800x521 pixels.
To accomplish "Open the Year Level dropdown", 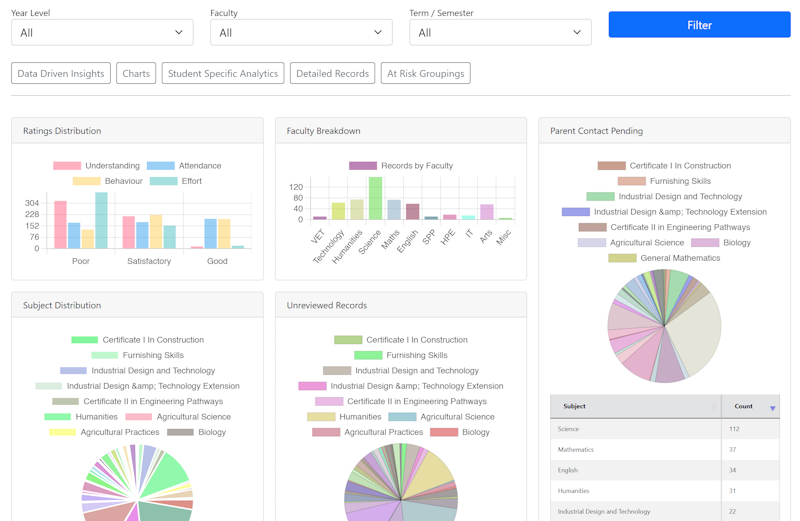I will [x=102, y=33].
